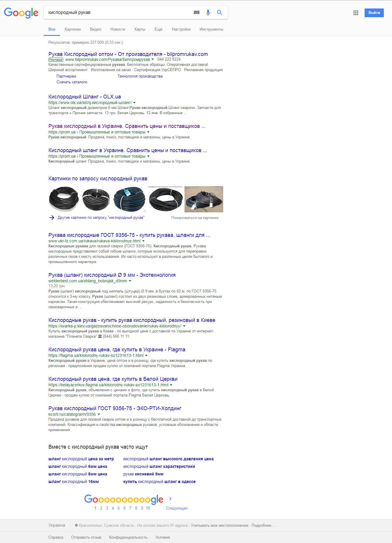Open the on-screen keyboard icon

(x=196, y=13)
